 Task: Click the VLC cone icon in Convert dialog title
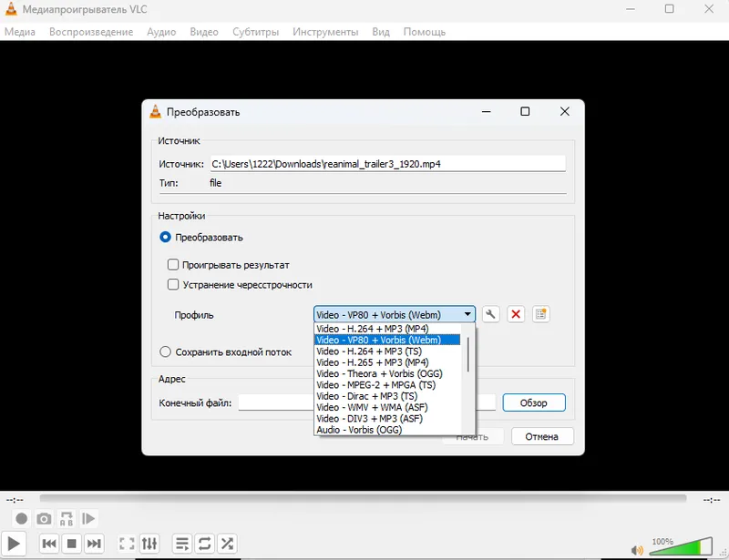tap(155, 111)
